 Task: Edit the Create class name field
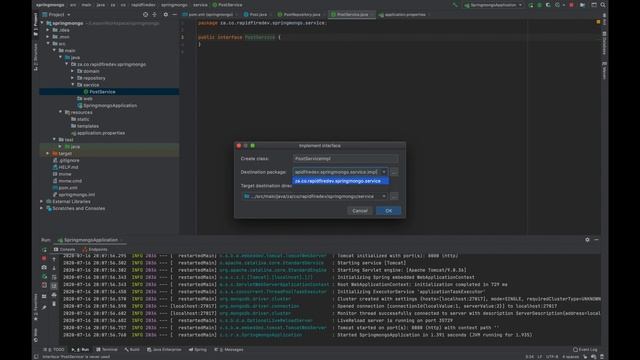click(x=345, y=158)
